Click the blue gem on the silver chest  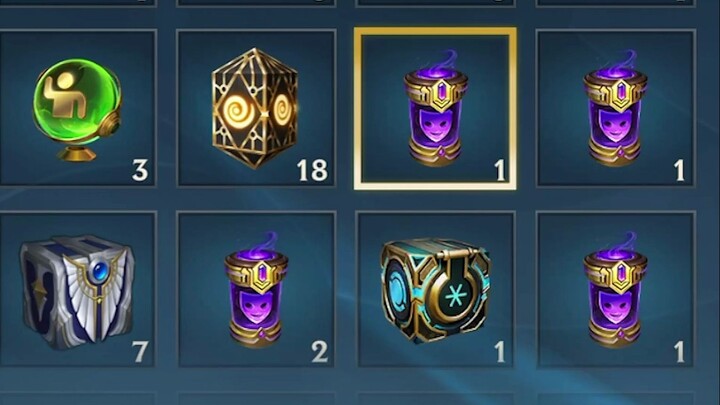(x=99, y=273)
